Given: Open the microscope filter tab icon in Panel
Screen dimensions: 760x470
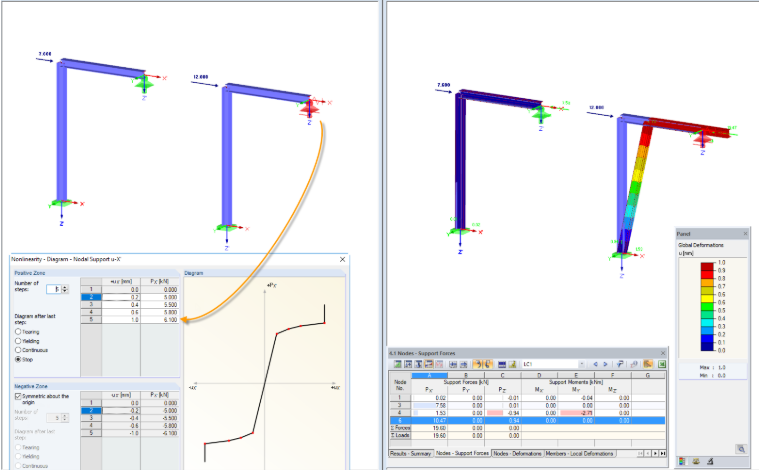Looking at the screenshot, I should (x=710, y=462).
